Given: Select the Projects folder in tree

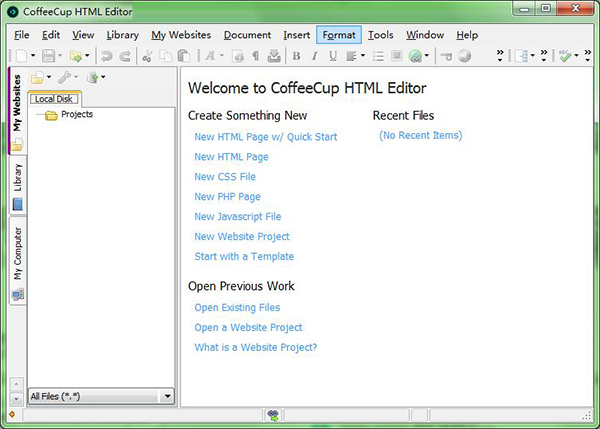Looking at the screenshot, I should 76,115.
